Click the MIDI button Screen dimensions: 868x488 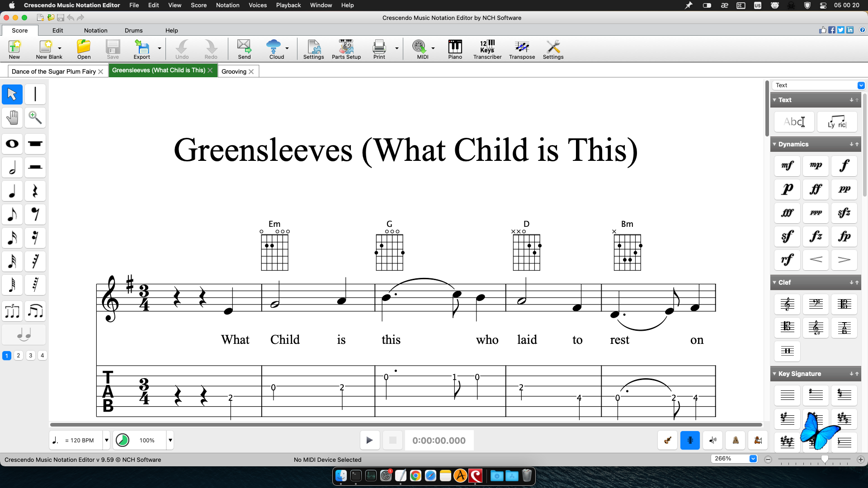click(x=422, y=49)
